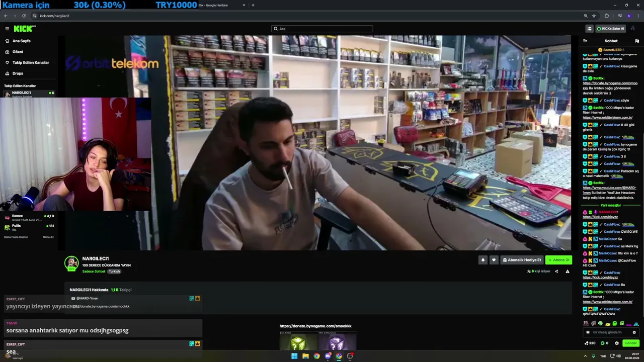Image resolution: width=644 pixels, height=362 pixels.
Task: Click Daha Az link
Action: pos(48,237)
